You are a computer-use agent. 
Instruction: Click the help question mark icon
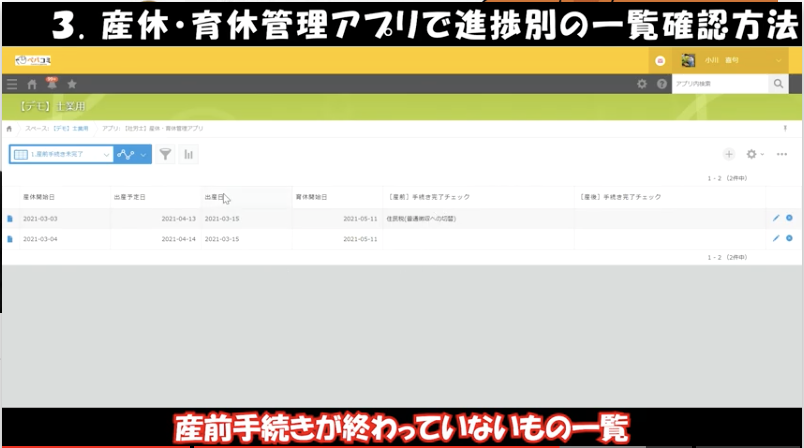coord(661,85)
